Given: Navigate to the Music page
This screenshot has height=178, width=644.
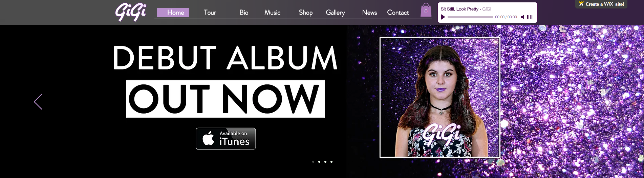Looking at the screenshot, I should (x=273, y=13).
